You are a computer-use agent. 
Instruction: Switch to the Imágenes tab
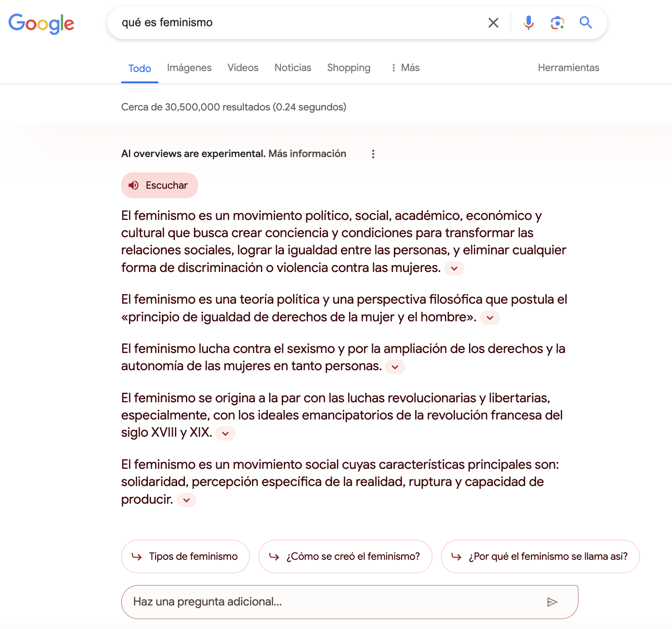click(x=189, y=68)
